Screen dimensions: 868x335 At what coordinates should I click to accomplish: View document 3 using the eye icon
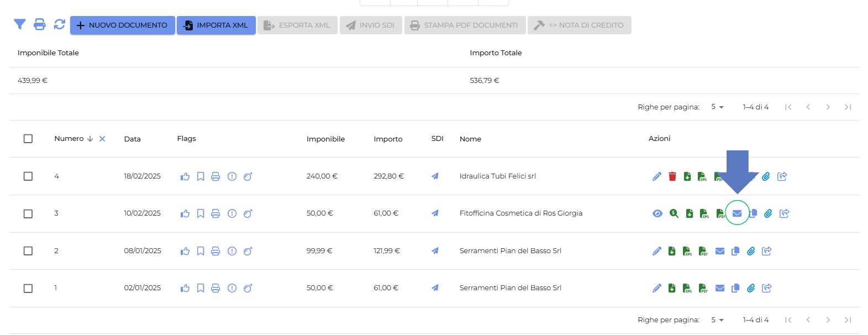657,213
